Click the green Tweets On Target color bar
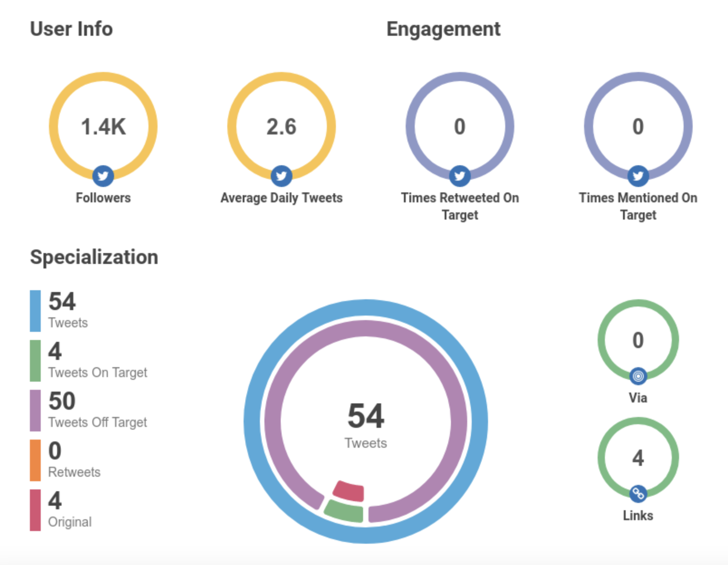Image resolution: width=728 pixels, height=565 pixels. [35, 361]
